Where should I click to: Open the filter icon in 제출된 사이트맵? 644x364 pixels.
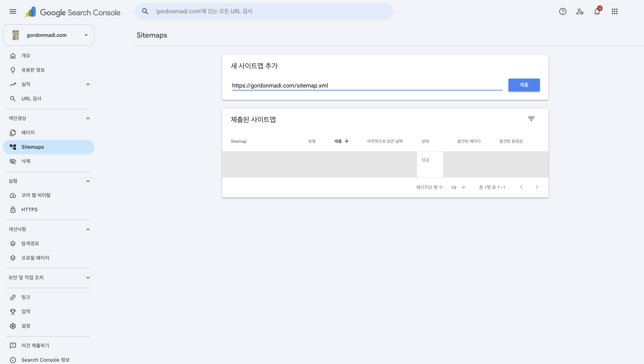[531, 119]
